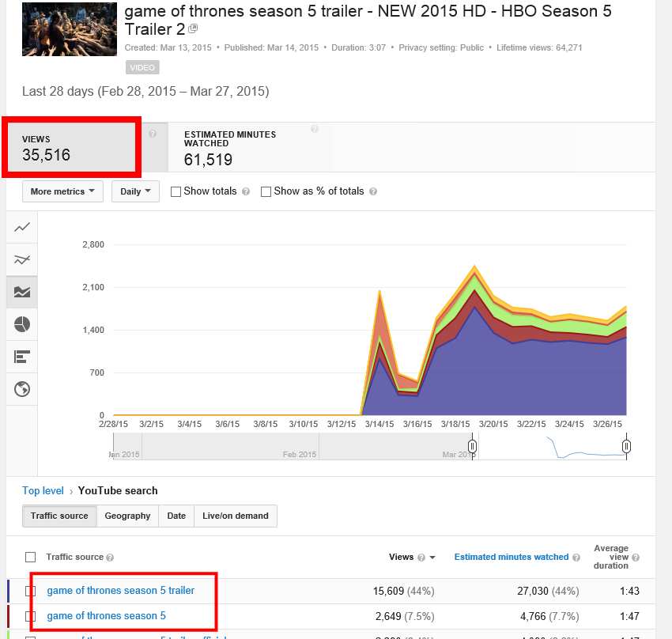The image size is (672, 639).
Task: Click the help icon beside Show totals
Action: (x=246, y=191)
